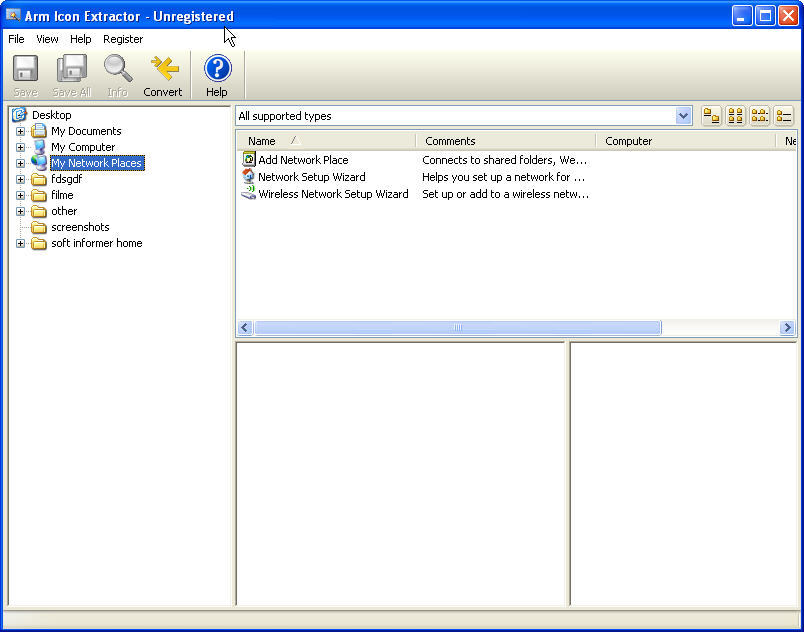Click the screenshots folder icon
The width and height of the screenshot is (804, 632).
(39, 227)
